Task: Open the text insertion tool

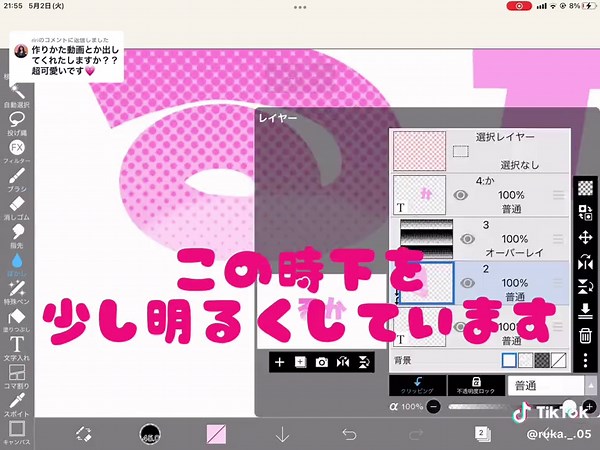Action: tap(17, 348)
